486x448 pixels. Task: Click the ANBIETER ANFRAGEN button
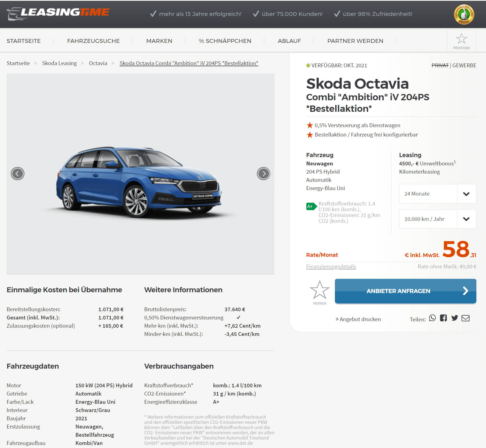(x=406, y=291)
